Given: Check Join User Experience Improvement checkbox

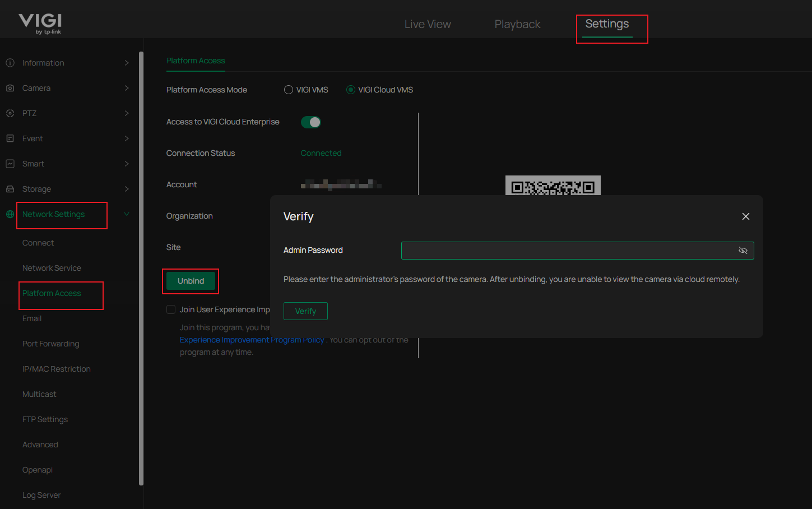Looking at the screenshot, I should (x=171, y=309).
